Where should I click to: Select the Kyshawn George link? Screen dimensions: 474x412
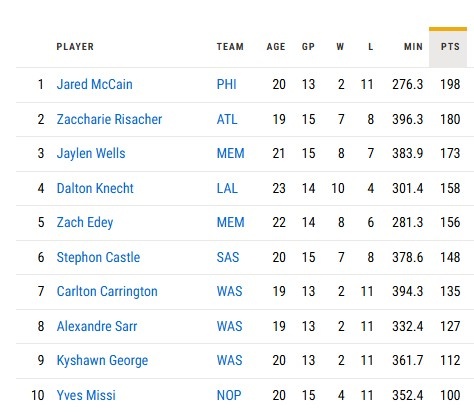pyautogui.click(x=102, y=361)
